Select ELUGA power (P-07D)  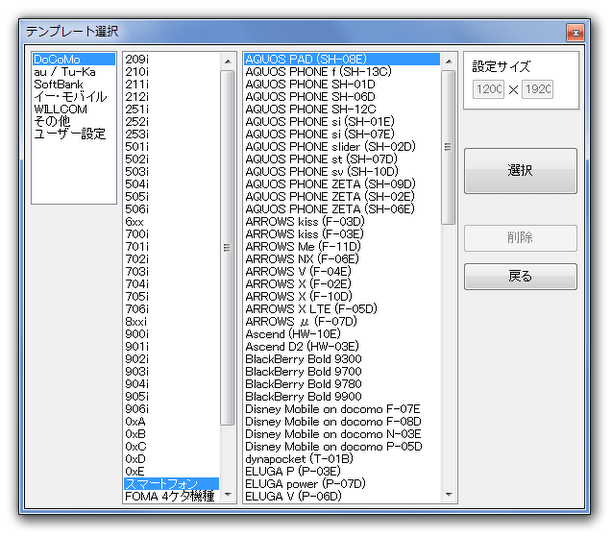tap(342, 484)
